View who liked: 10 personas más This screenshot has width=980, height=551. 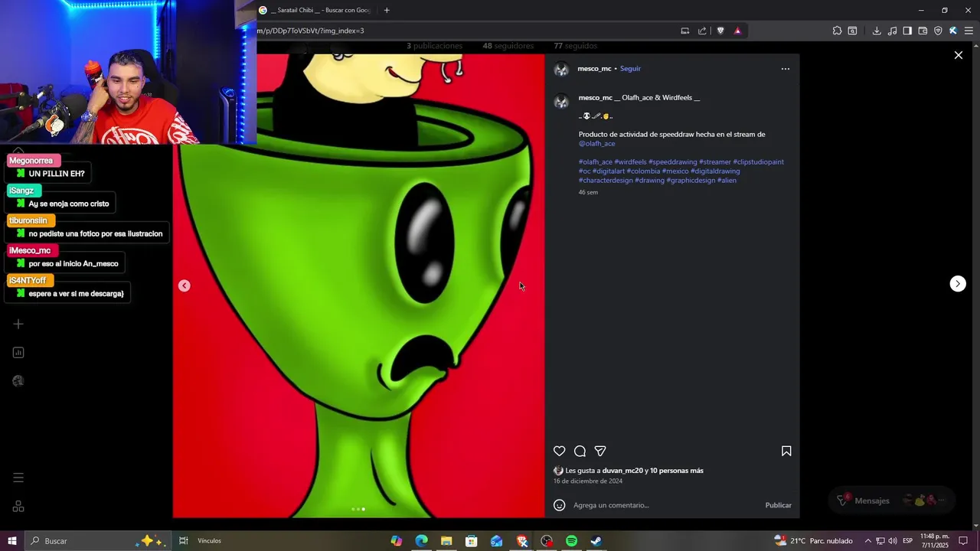(x=676, y=471)
